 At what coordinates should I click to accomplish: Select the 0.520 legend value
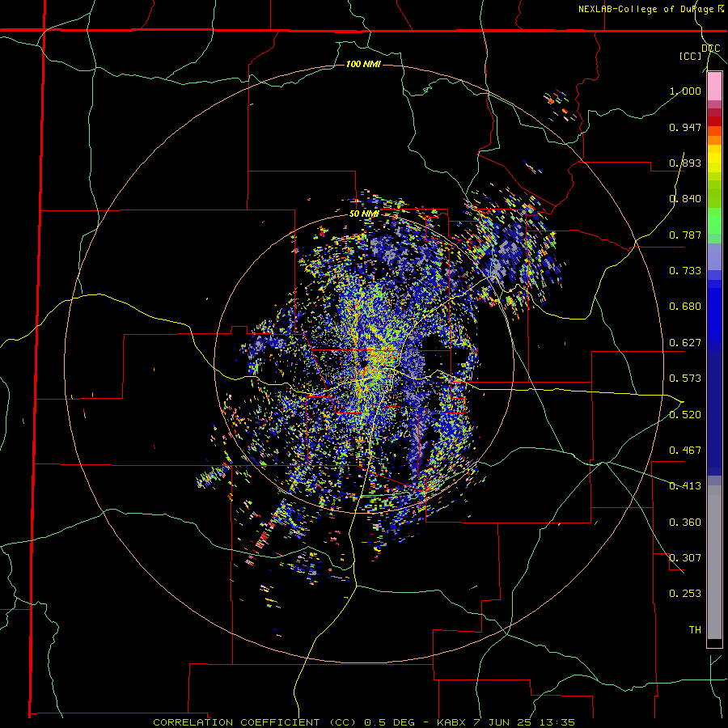[685, 415]
